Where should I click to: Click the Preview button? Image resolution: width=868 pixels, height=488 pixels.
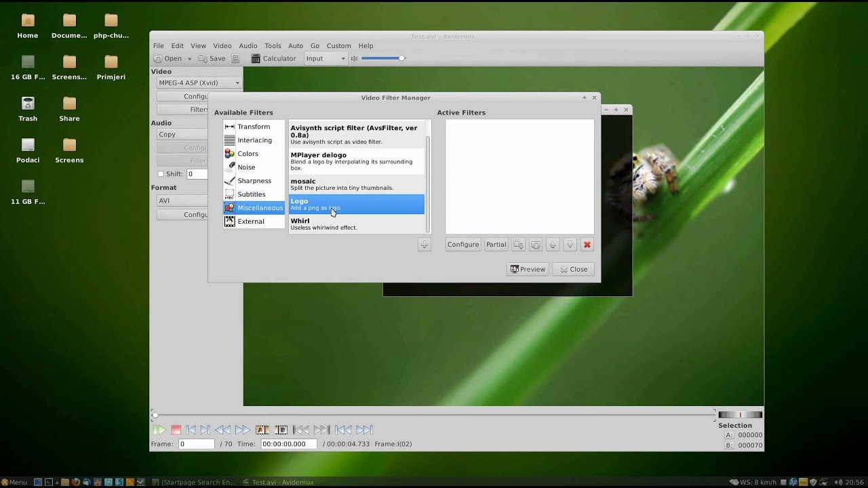coord(528,269)
